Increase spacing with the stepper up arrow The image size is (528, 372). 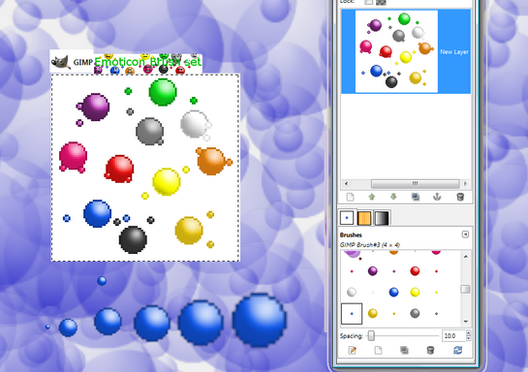coord(468,333)
